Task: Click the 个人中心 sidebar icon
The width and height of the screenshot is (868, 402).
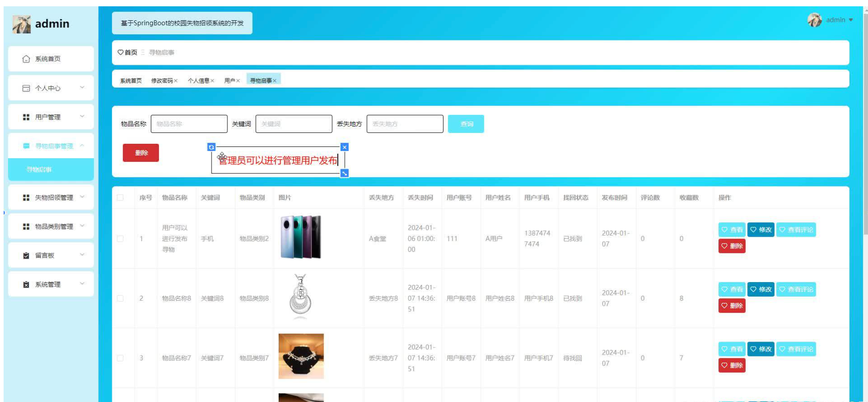Action: tap(26, 88)
